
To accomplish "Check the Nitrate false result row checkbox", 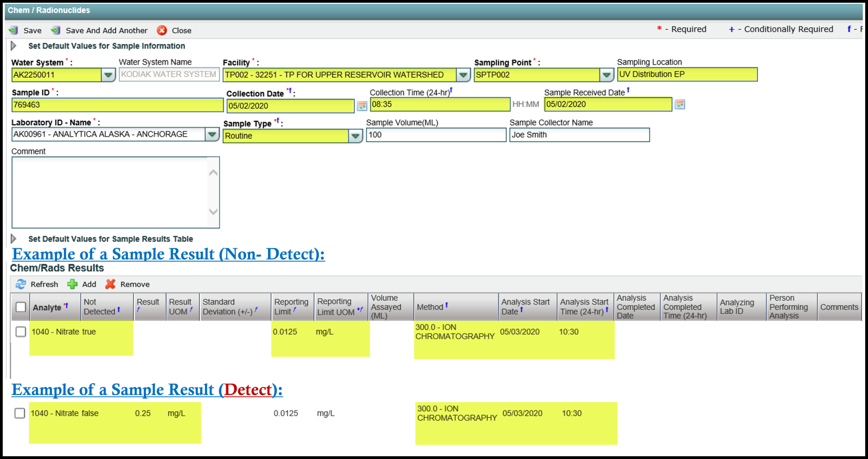I will [x=20, y=413].
